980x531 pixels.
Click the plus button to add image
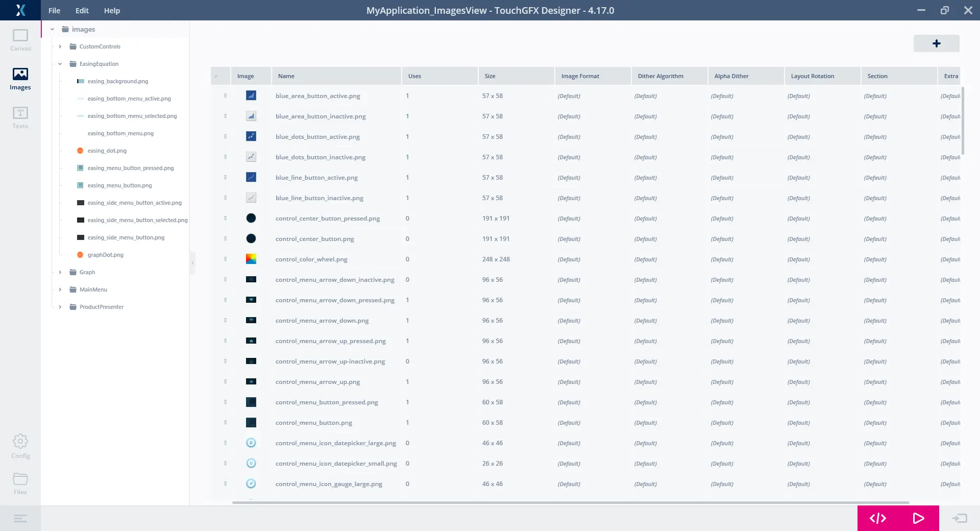[936, 43]
